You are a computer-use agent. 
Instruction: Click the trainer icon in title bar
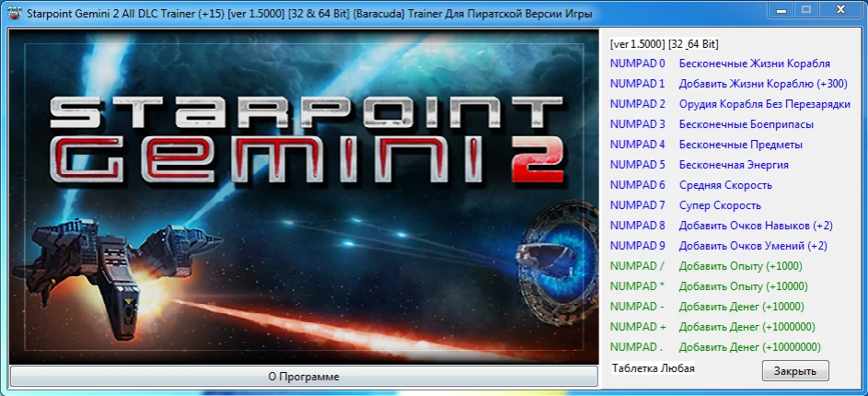tap(14, 12)
